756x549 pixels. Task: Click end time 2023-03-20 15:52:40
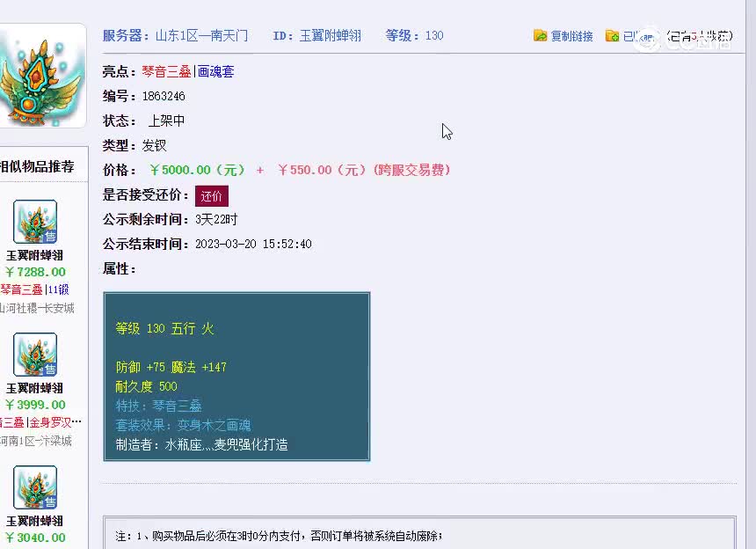coord(253,244)
